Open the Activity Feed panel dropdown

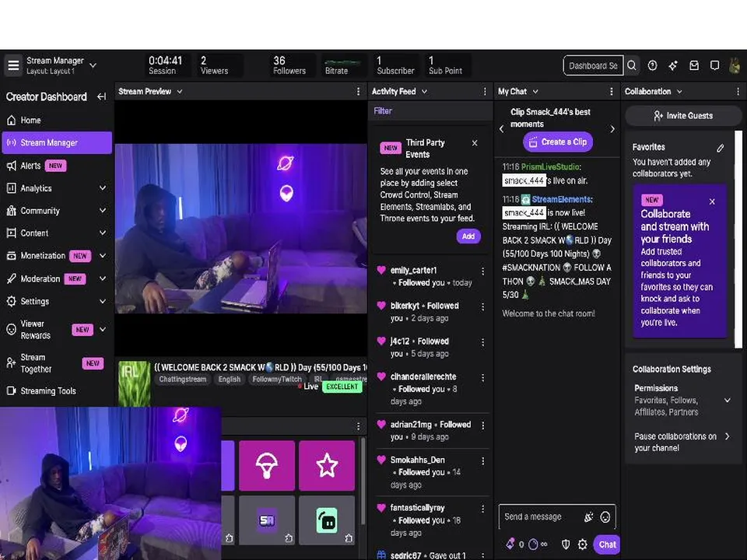(425, 92)
